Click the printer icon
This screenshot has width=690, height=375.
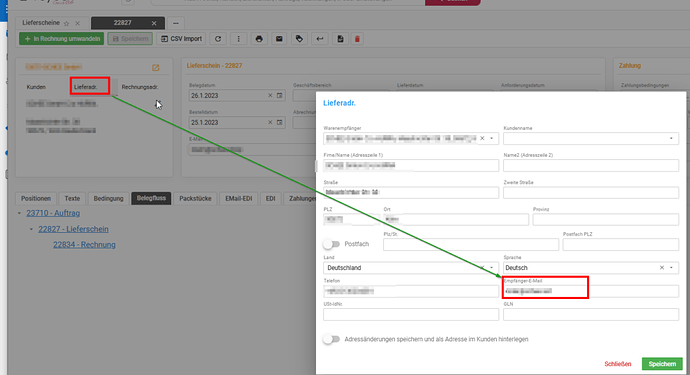click(x=259, y=39)
